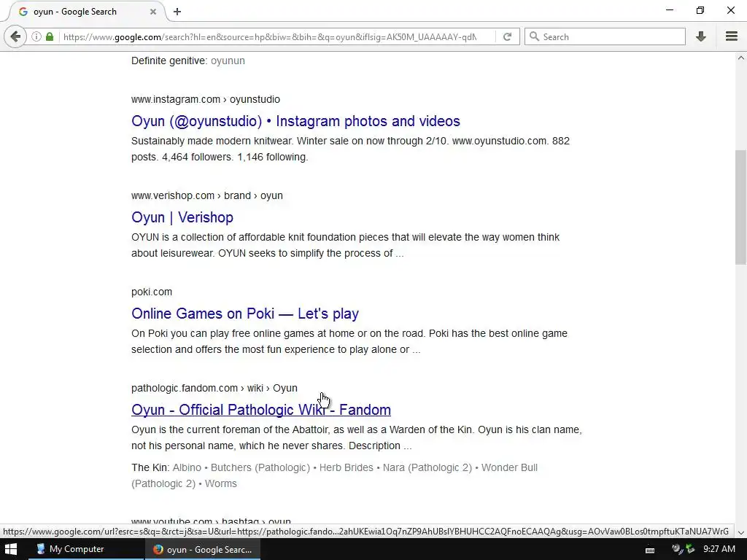This screenshot has height=560, width=747.
Task: Open Oyun (@oyunstudio) Instagram result
Action: pyautogui.click(x=295, y=121)
